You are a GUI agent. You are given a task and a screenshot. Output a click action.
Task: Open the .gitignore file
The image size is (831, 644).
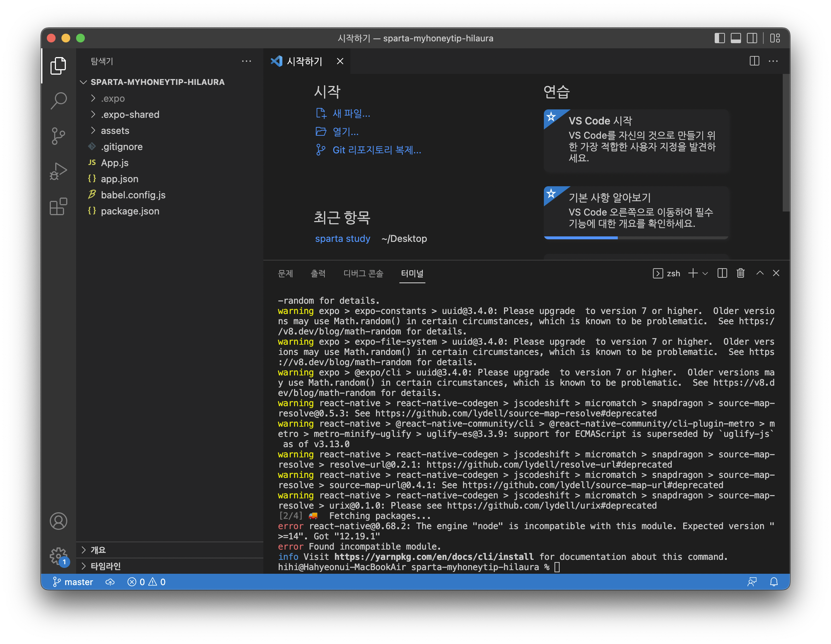(170, 146)
